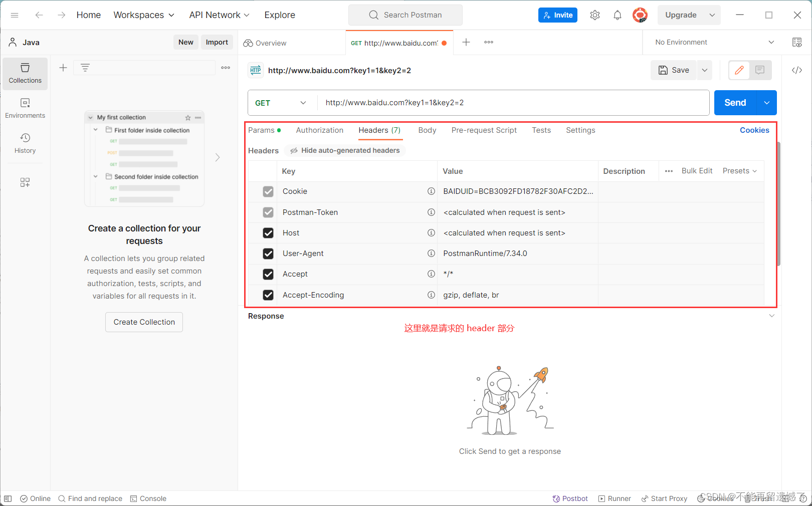Open tab options ellipsis menu
Image resolution: width=812 pixels, height=506 pixels.
[489, 42]
